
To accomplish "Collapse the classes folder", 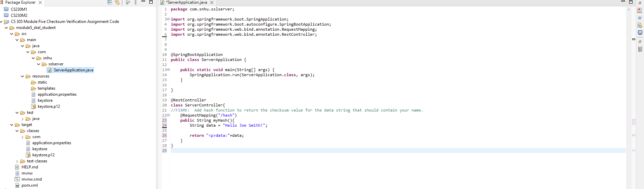I will coord(17,131).
